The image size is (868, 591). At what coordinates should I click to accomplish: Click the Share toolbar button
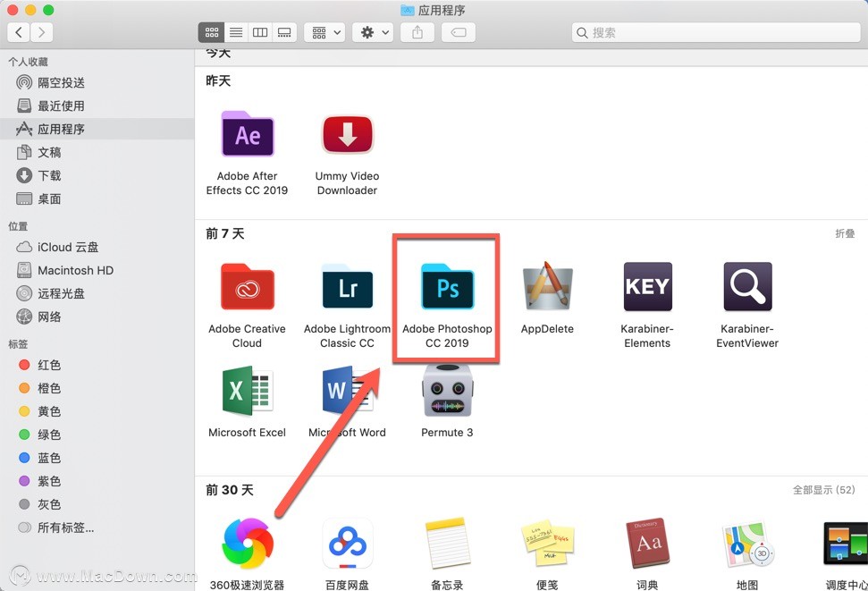click(417, 32)
